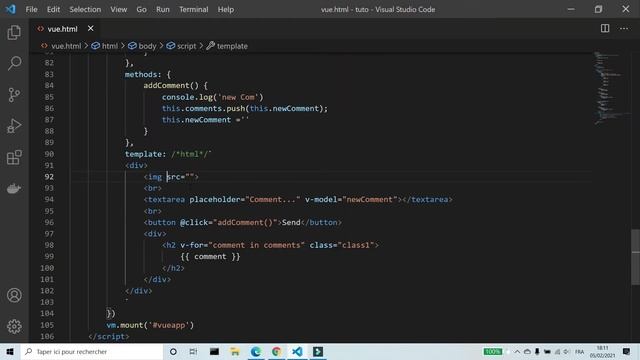
Task: Click the 'methods' keyword on line 83
Action: point(141,74)
